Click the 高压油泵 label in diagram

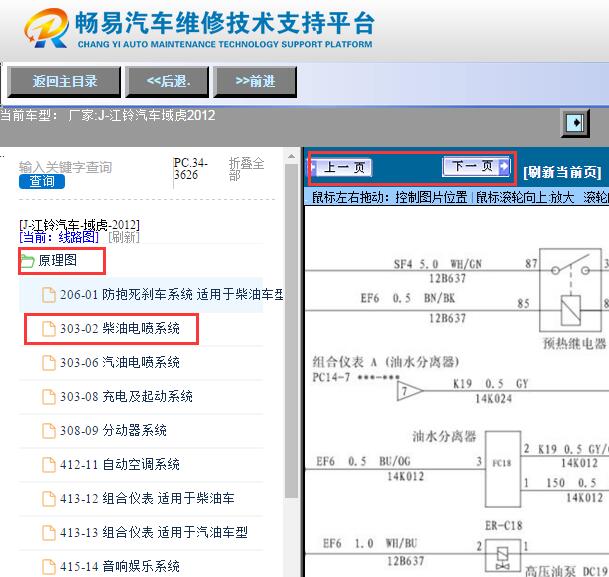550,571
